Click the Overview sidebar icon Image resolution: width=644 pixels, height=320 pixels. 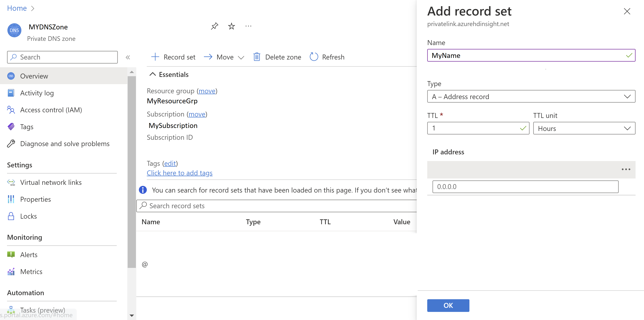11,76
